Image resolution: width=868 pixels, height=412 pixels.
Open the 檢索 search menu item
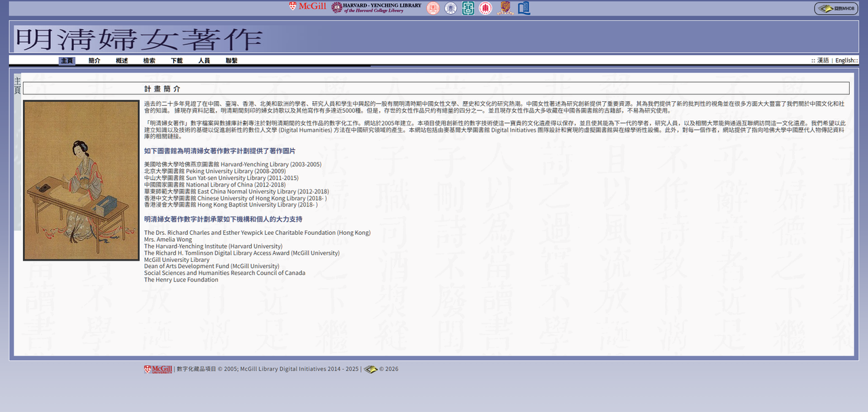click(149, 60)
